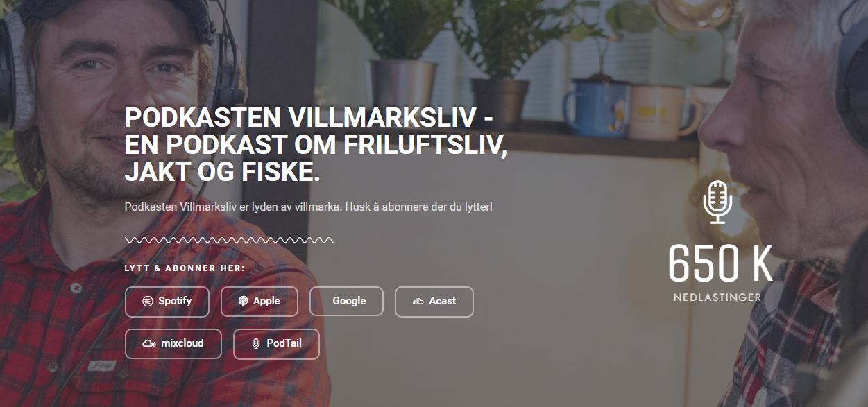Click the Apple podcast icon
This screenshot has height=407, width=868.
click(243, 302)
